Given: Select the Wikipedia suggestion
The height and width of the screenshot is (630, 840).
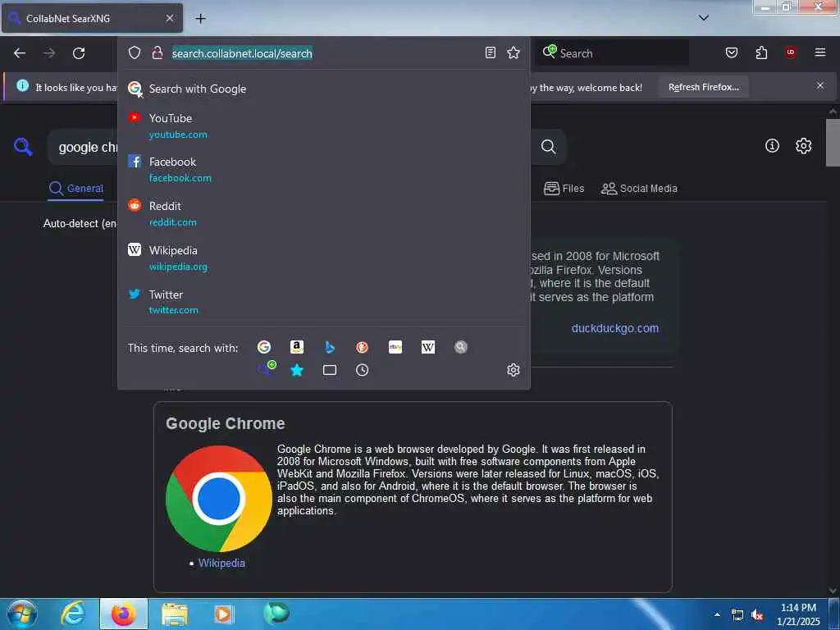Looking at the screenshot, I should pyautogui.click(x=323, y=258).
